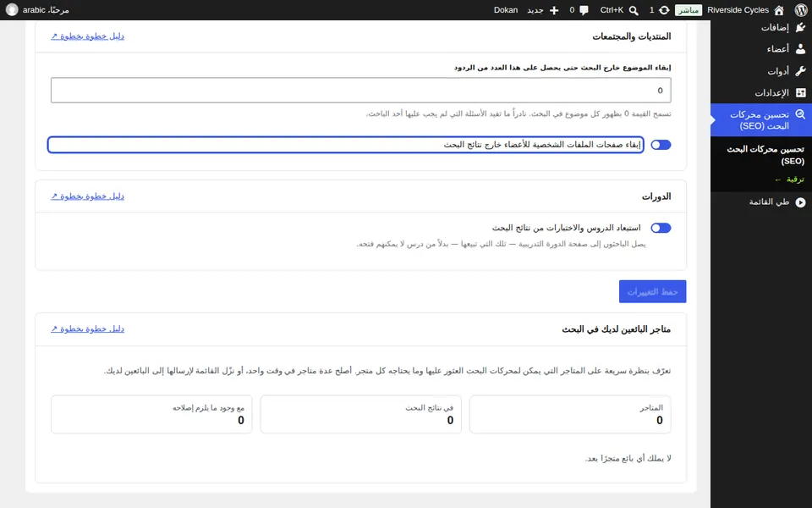Open the جديد new menu
This screenshot has width=812, height=508.
tap(535, 10)
